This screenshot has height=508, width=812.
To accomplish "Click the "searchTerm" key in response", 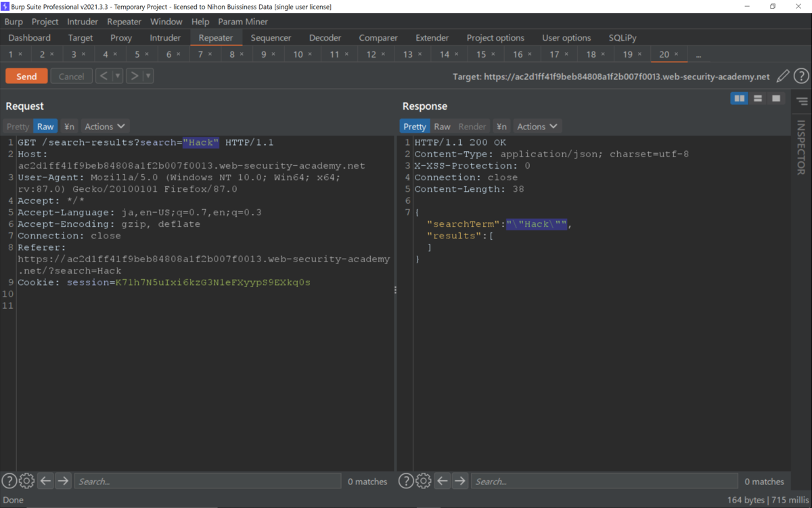I will coord(463,224).
